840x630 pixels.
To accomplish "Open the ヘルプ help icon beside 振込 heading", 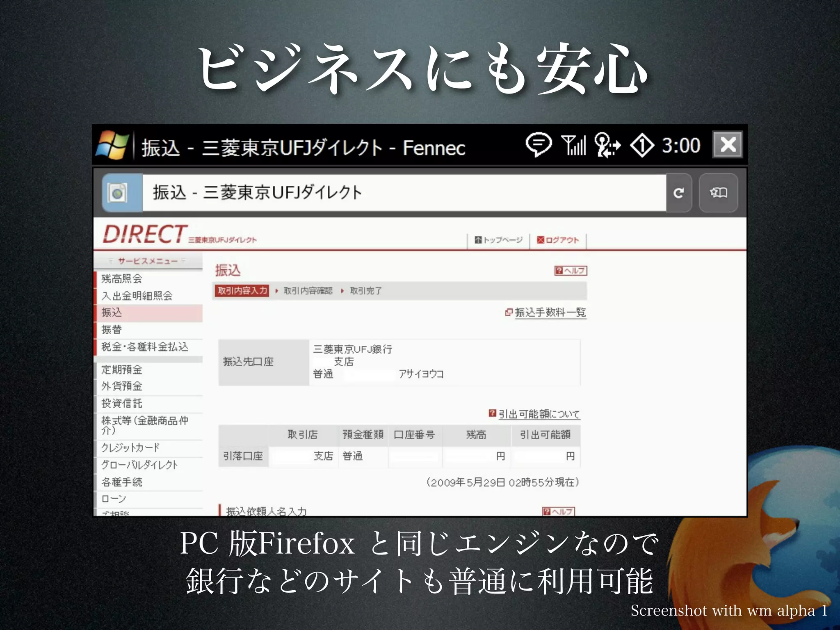I will (571, 271).
